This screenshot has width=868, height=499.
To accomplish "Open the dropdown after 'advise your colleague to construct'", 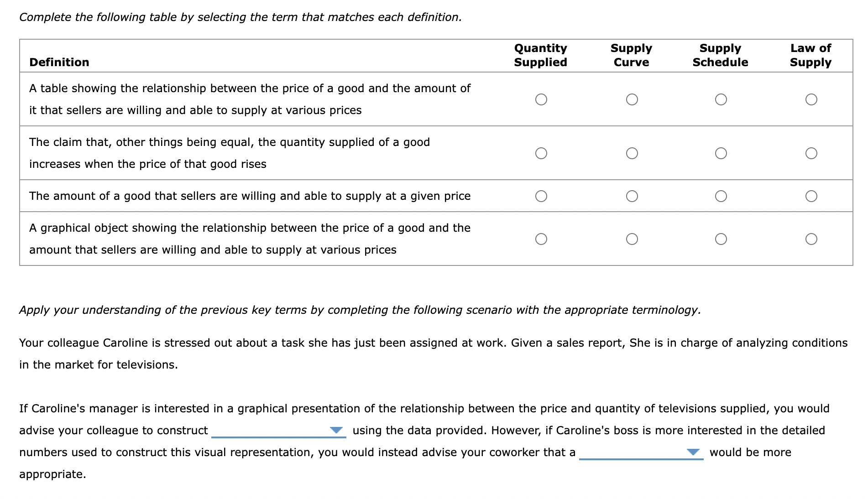I will point(336,430).
